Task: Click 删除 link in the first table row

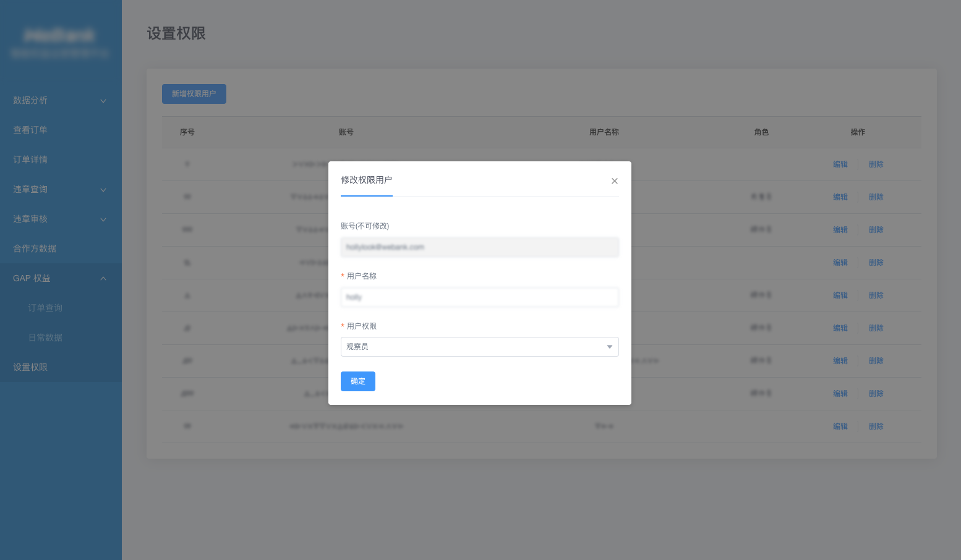Action: click(876, 164)
